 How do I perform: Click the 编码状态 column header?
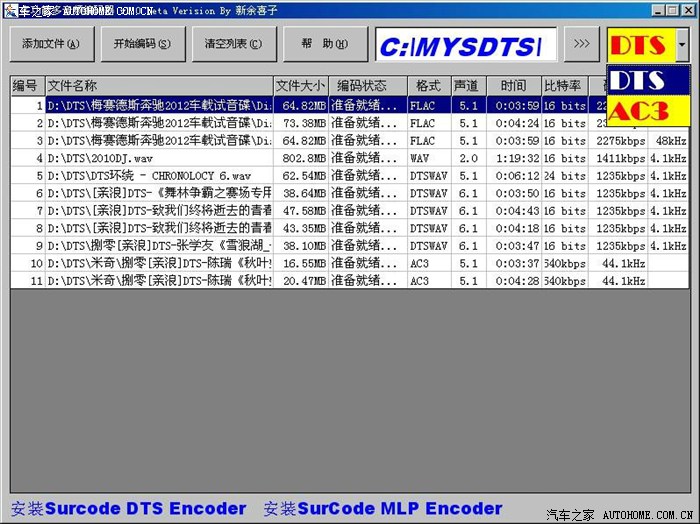click(x=368, y=85)
